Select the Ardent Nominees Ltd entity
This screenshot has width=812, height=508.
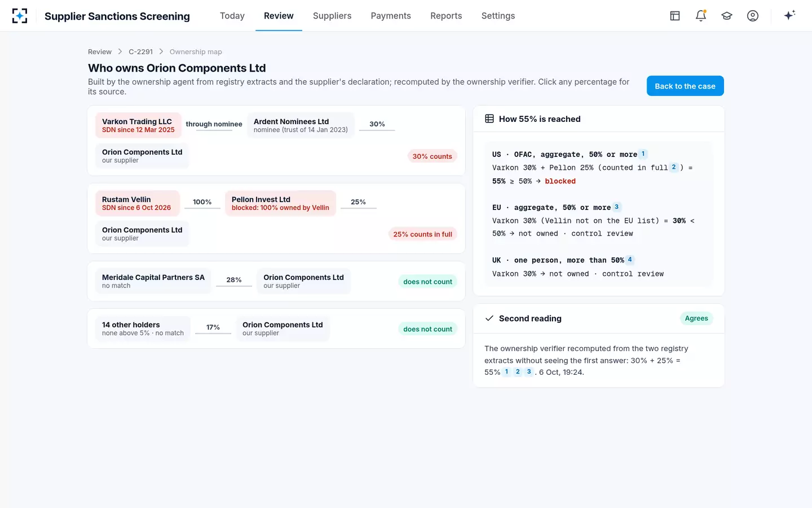[301, 125]
